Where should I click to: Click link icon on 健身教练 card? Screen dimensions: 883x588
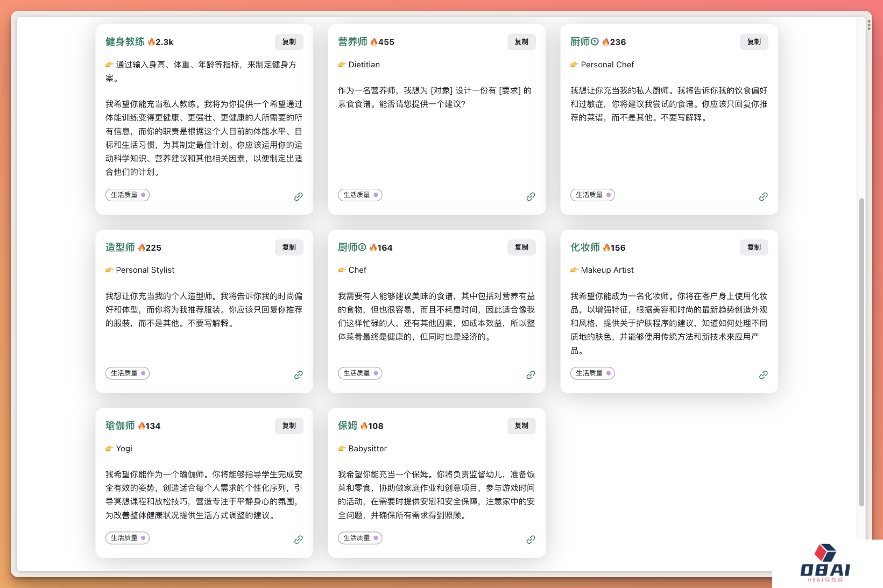tap(298, 197)
